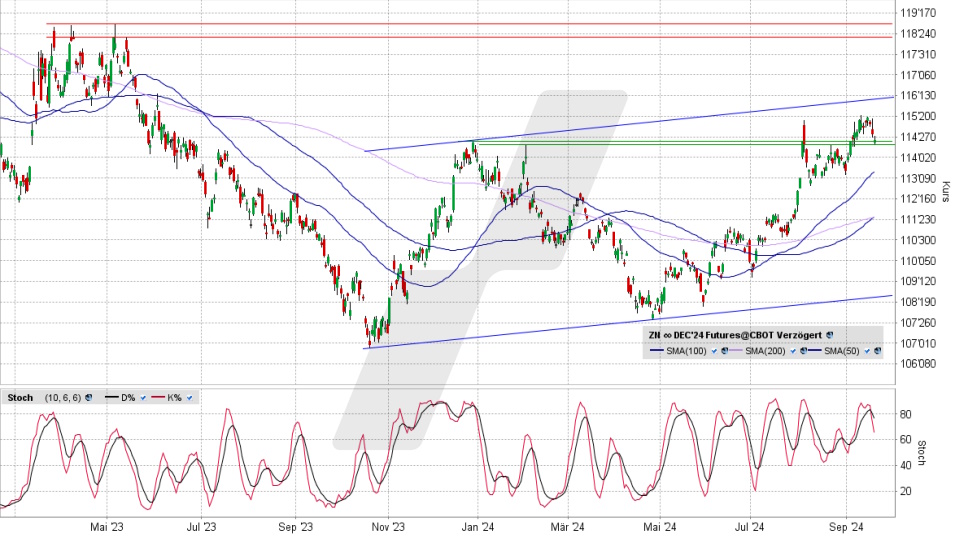The image size is (960, 540).
Task: Click the globe icon after SMA(200) checkbox
Action: [803, 351]
